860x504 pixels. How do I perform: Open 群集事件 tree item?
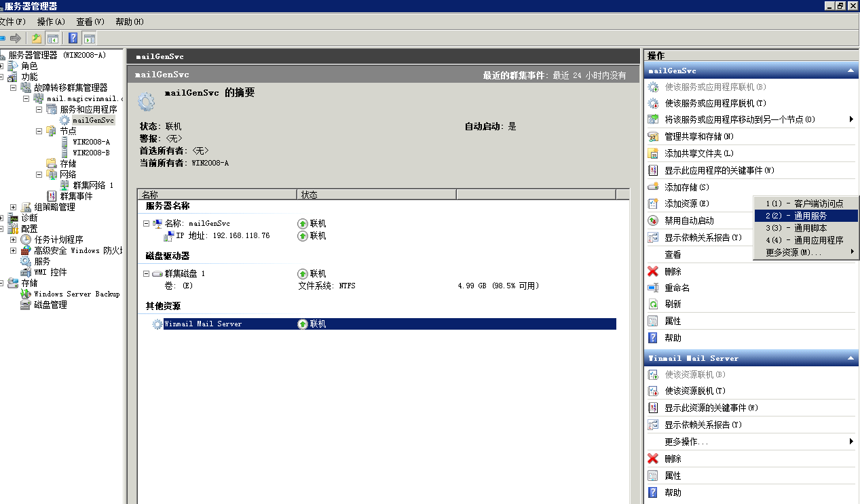coord(76,196)
